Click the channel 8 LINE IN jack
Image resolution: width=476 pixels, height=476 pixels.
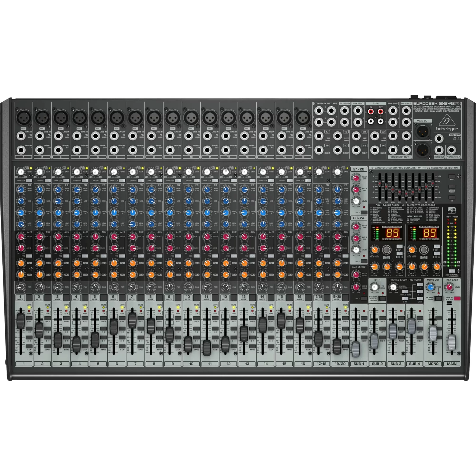[151, 136]
